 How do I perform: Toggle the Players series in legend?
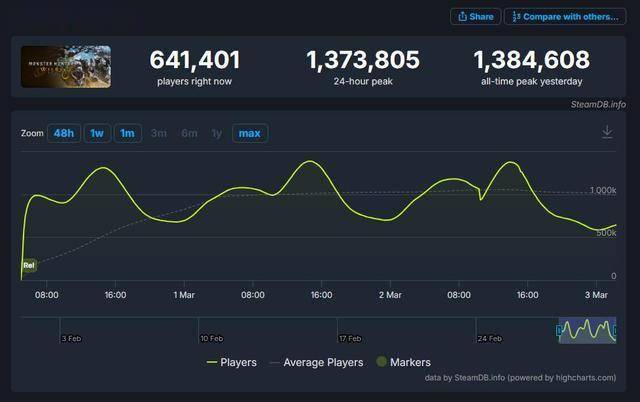[232, 362]
